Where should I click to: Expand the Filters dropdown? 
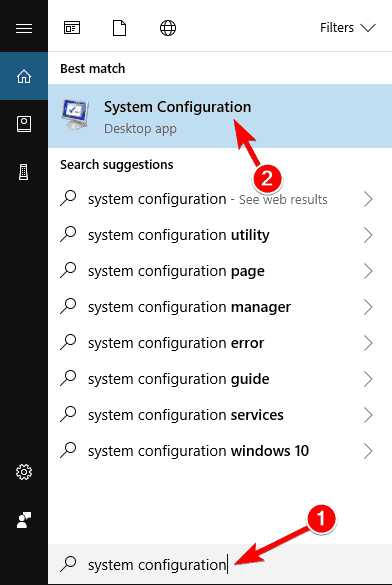[x=348, y=28]
